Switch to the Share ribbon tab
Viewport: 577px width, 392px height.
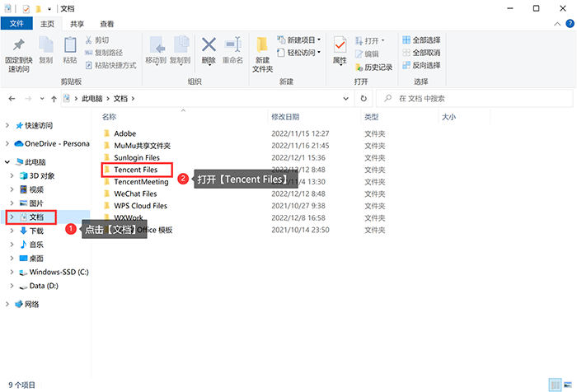pos(77,24)
